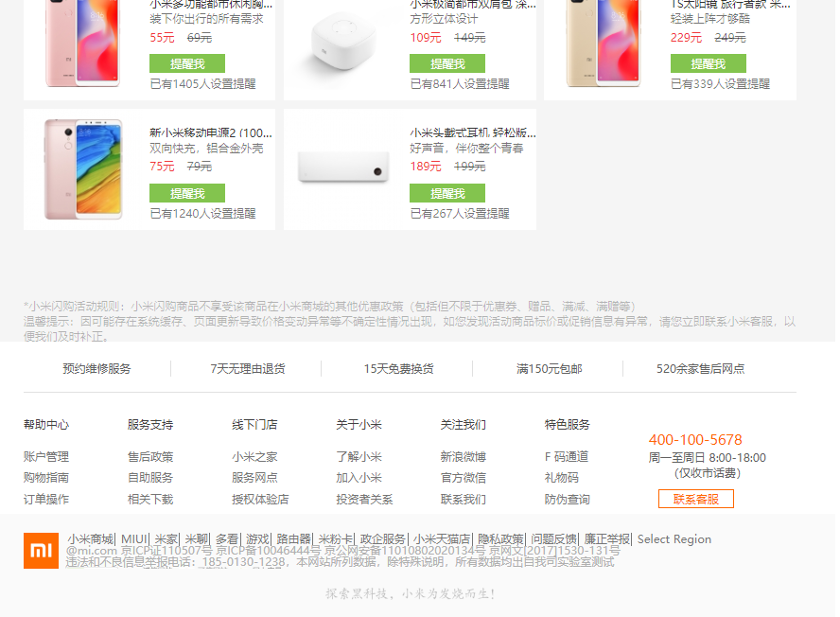
Task: Click 提醒我 for 新小米移动电源2
Action: coord(187,193)
